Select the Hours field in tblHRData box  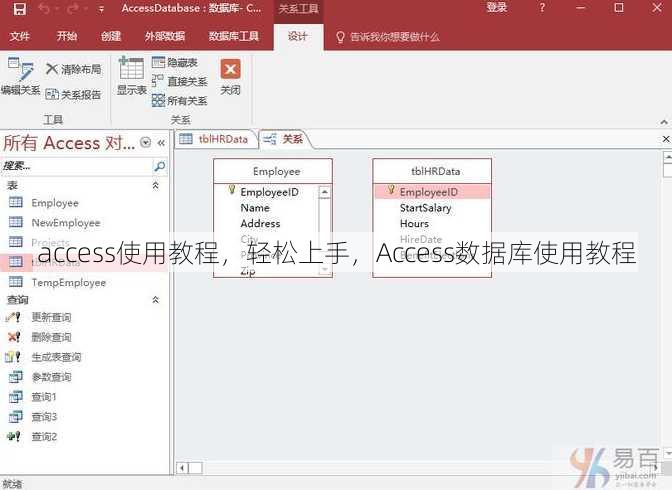414,223
